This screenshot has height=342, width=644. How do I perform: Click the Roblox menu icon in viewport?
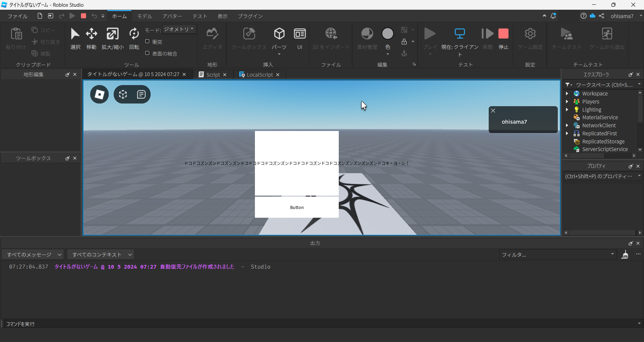[99, 94]
